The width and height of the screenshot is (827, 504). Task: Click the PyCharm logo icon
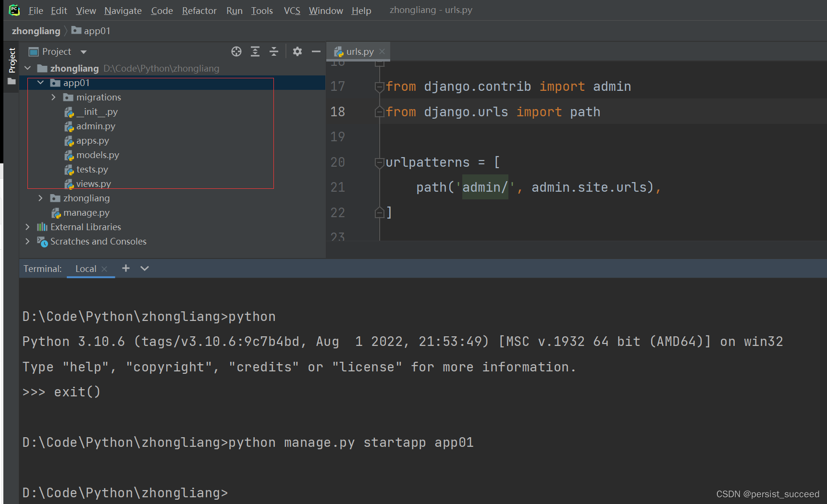[x=13, y=10]
